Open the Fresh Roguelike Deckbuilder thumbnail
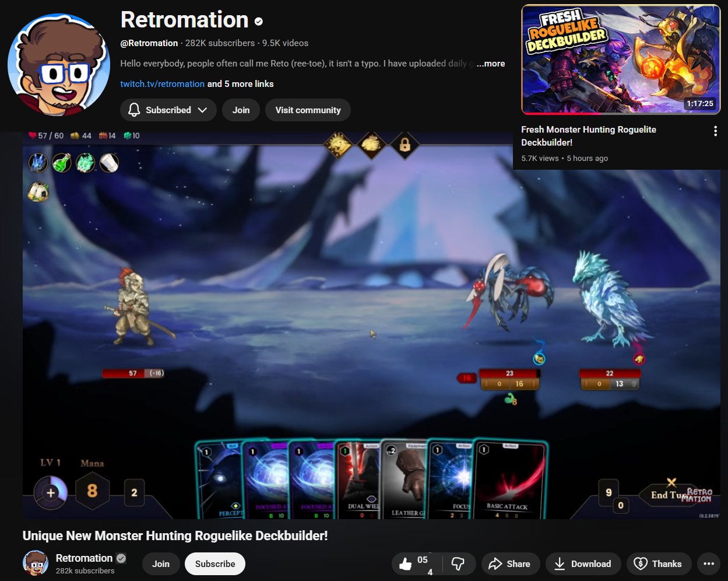This screenshot has height=581, width=728. pos(621,60)
